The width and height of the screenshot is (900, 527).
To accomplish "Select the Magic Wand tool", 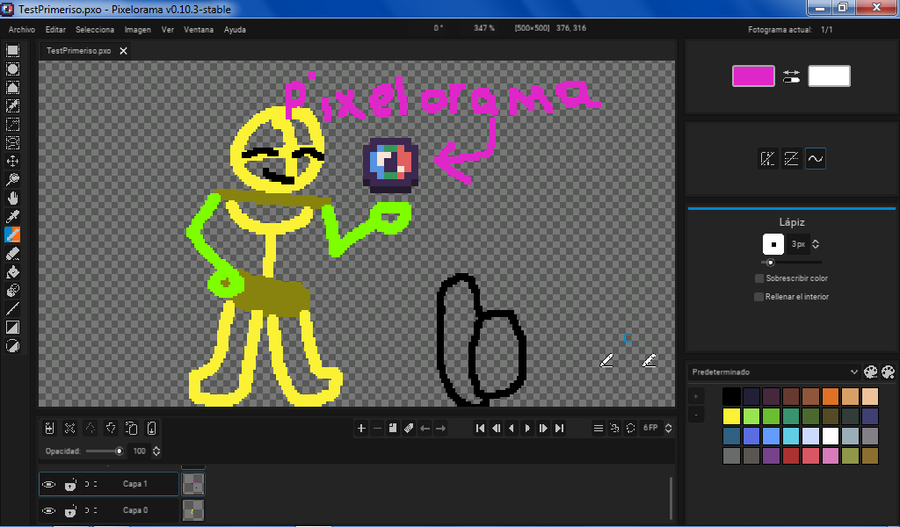I will click(x=13, y=124).
